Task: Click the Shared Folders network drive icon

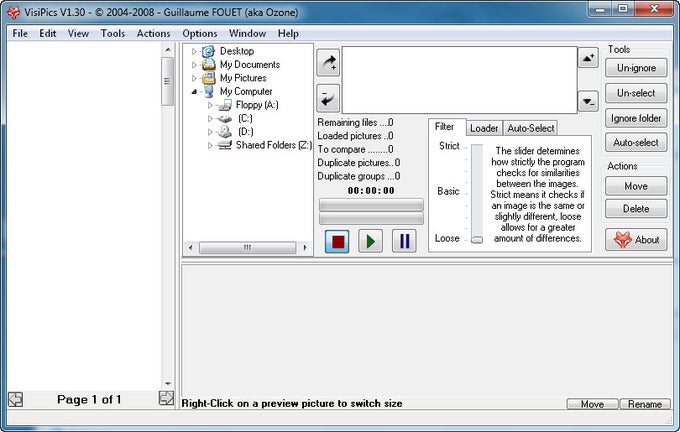Action: [224, 145]
